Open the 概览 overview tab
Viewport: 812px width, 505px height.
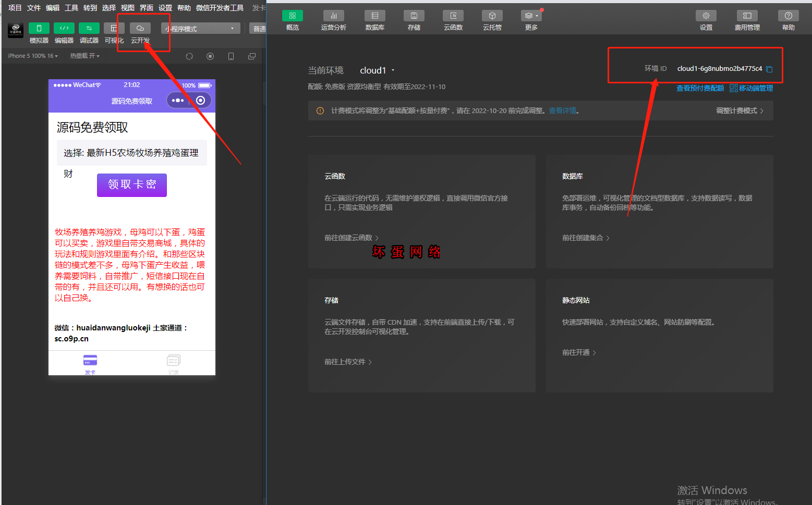pos(293,21)
